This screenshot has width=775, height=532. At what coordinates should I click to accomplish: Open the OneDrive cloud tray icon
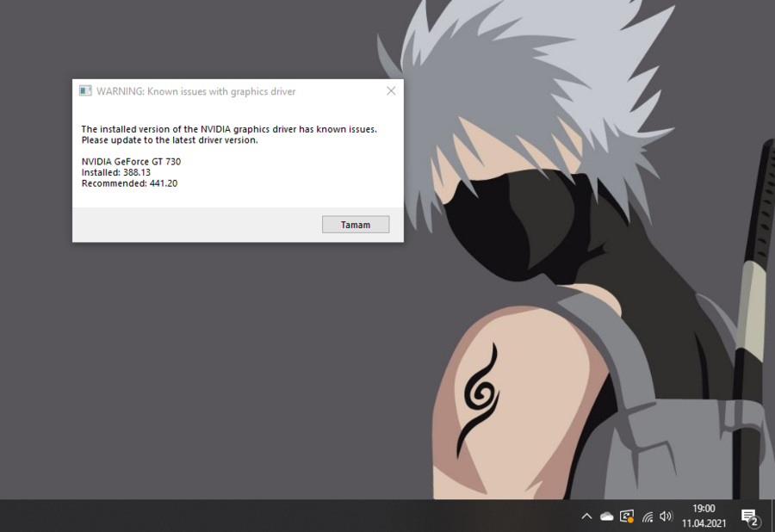(x=606, y=517)
